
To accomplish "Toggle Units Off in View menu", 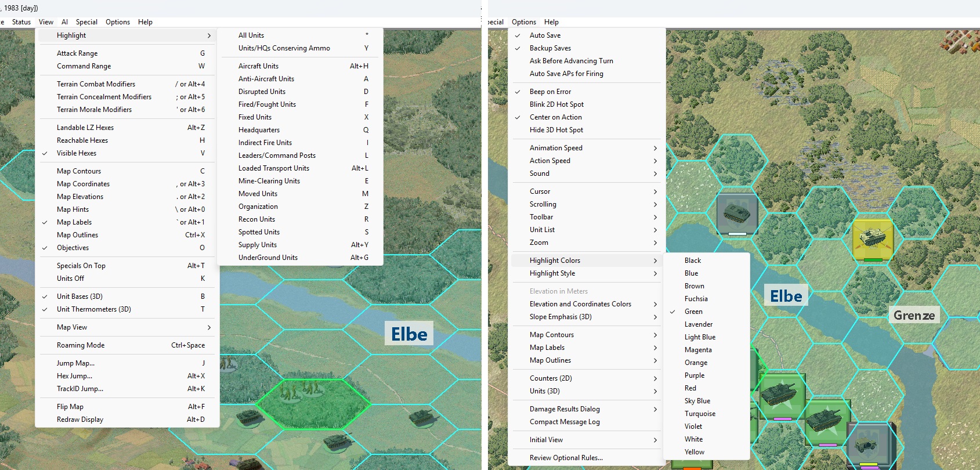I will 127,279.
